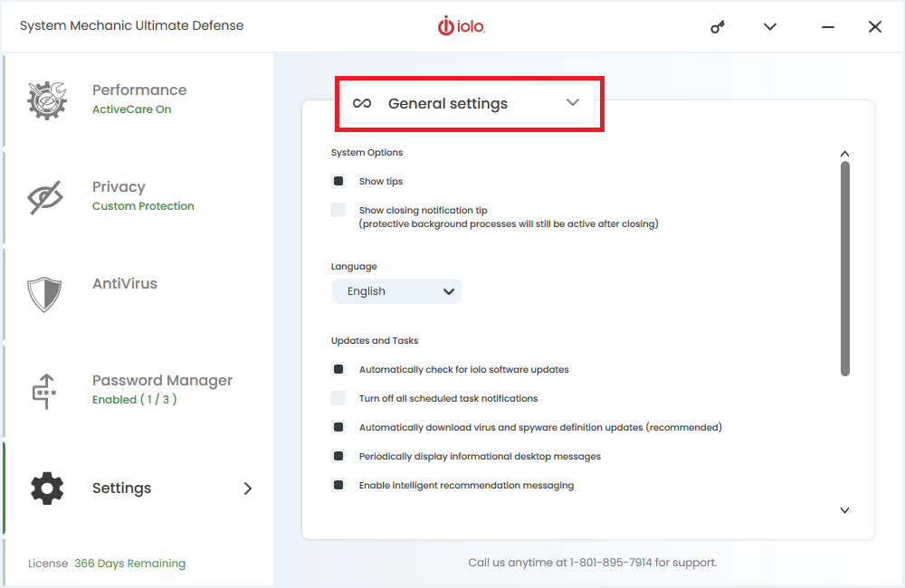Click the Updates and Tasks heading

375,340
